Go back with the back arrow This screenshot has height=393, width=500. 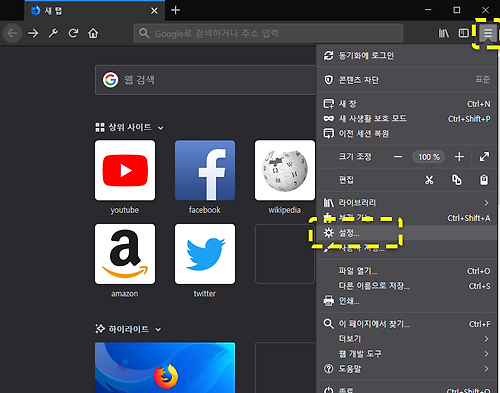pyautogui.click(x=13, y=33)
